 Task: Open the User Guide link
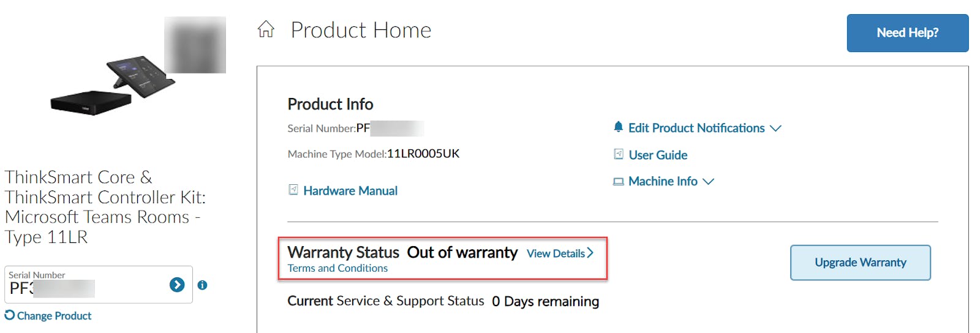pyautogui.click(x=658, y=155)
